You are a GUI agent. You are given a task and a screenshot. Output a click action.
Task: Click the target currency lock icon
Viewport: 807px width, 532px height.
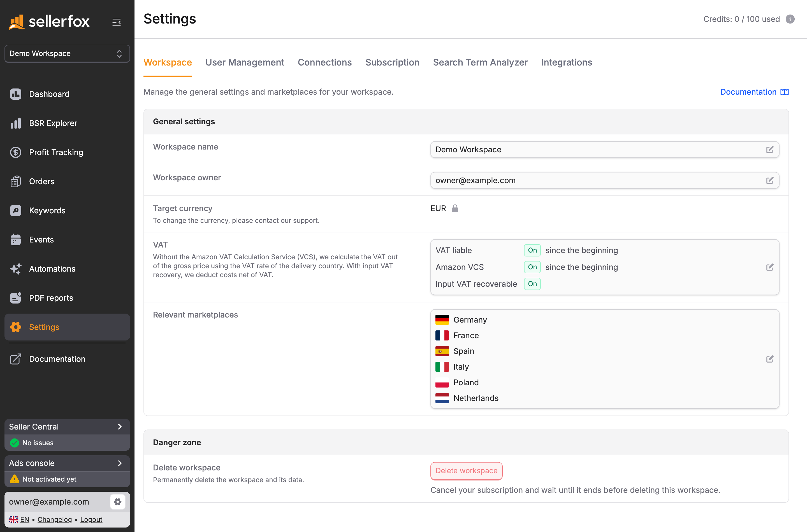[455, 208]
